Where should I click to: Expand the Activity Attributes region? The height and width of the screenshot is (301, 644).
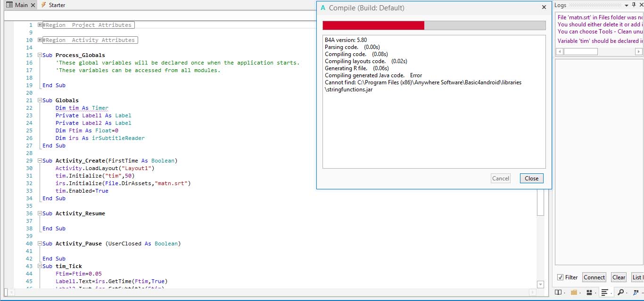[40, 40]
